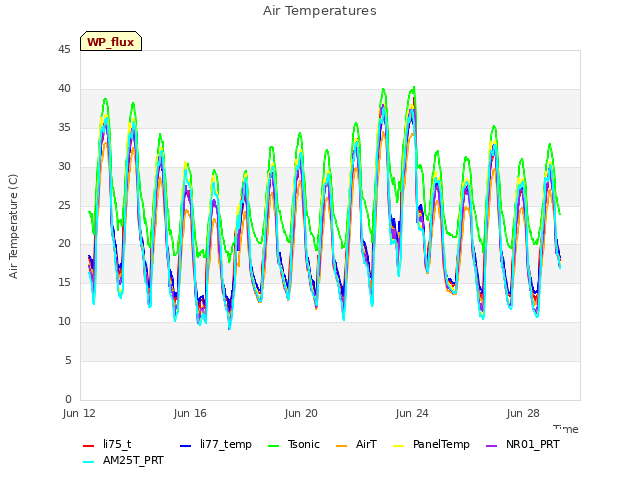This screenshot has width=640, height=480.
Task: Click the Air Temperatures chart title
Action: coord(320,11)
